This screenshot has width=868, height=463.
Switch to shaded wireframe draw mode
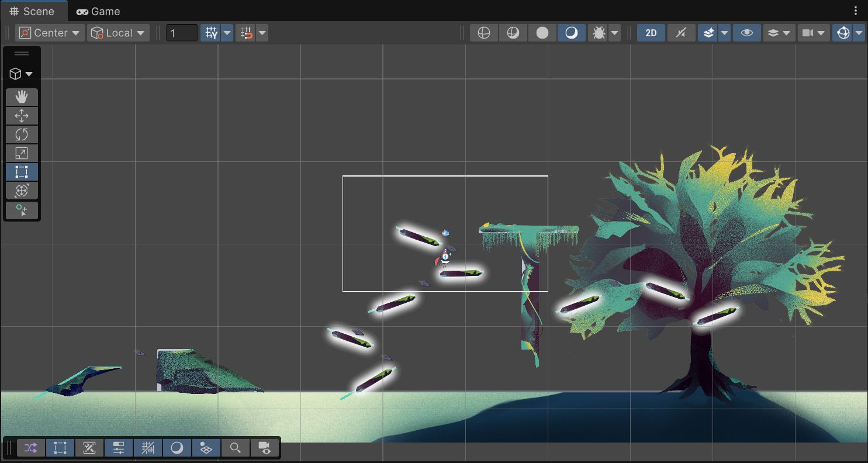click(513, 33)
